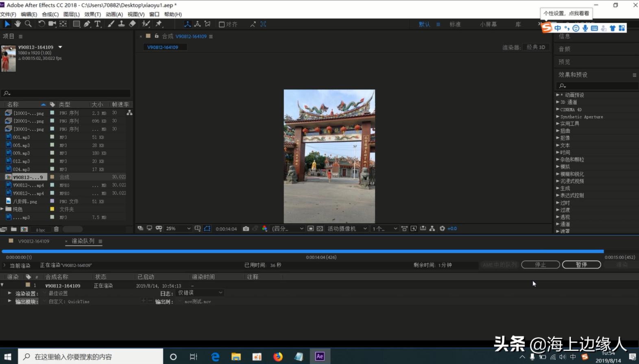639x364 pixels.
Task: Click the Local Axis mode icon
Action: tap(187, 24)
